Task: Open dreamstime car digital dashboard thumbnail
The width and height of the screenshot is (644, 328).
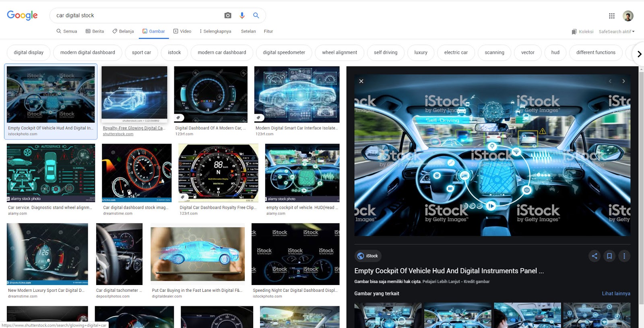Action: tap(137, 173)
